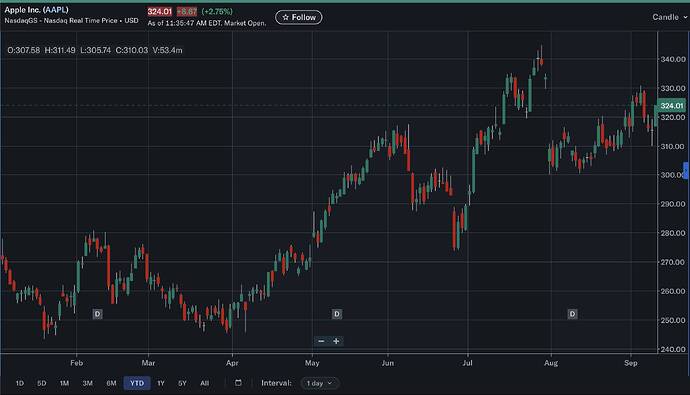The height and width of the screenshot is (395, 690).
Task: Click the Follow star button
Action: [x=299, y=17]
